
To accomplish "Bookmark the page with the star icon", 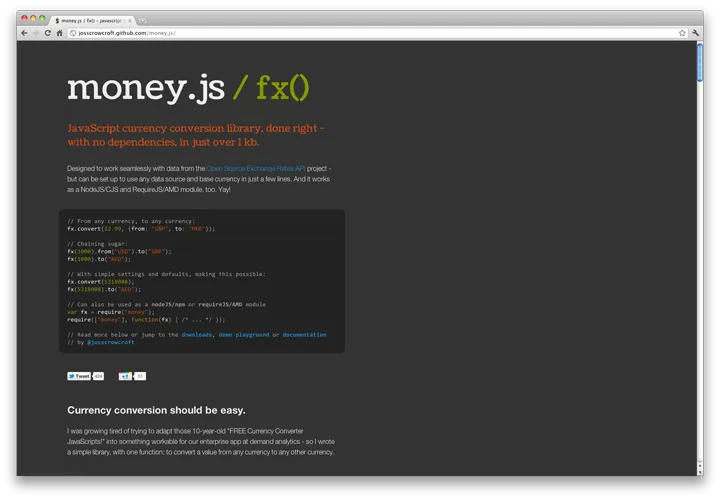I will point(682,33).
